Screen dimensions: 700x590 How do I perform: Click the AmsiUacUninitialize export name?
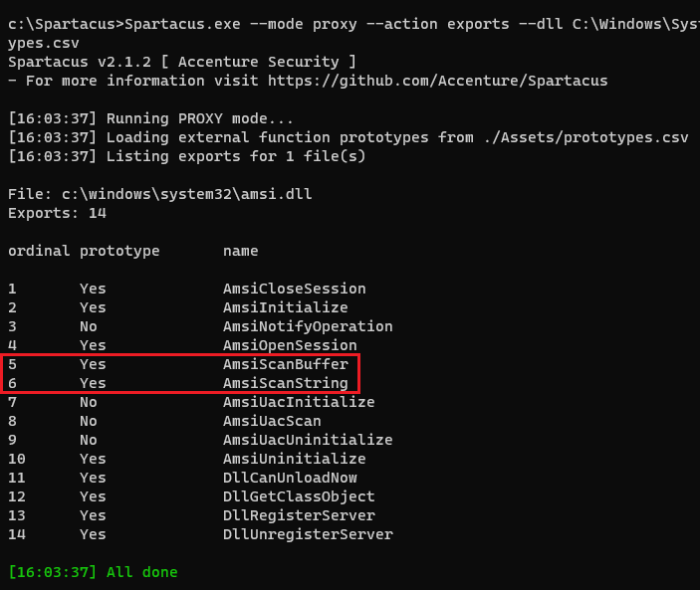[308, 440]
